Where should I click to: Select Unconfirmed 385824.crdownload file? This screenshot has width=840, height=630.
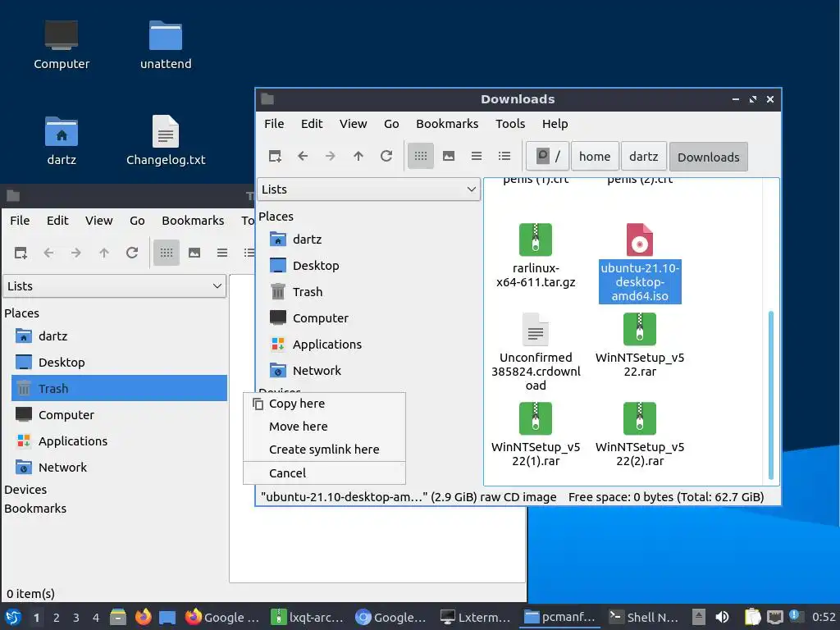click(x=535, y=352)
